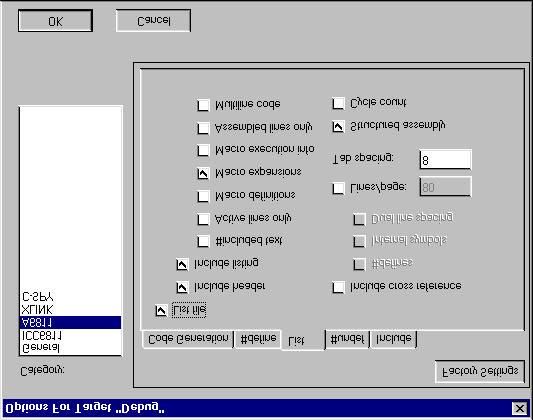Screen dimensions: 533x420
Task: Click the Tab spacing input field
Action: coord(446,159)
